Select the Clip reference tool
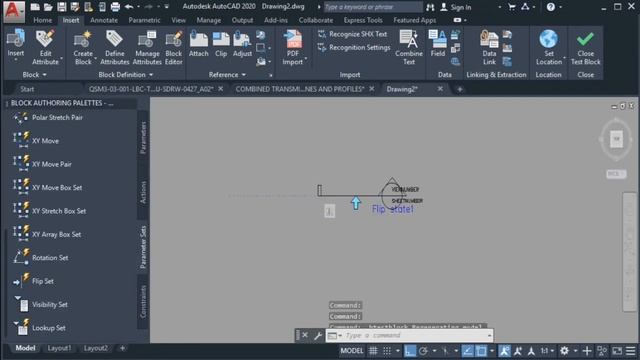This screenshot has height=360, width=640. click(221, 44)
